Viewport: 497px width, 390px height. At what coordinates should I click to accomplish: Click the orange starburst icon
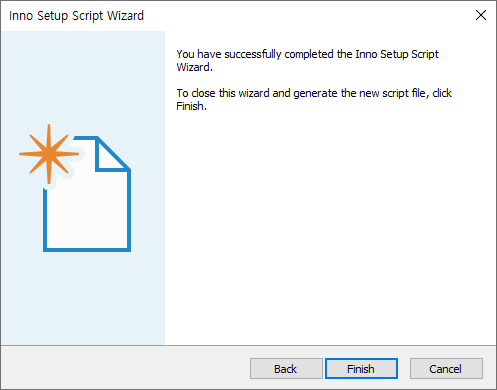49,154
